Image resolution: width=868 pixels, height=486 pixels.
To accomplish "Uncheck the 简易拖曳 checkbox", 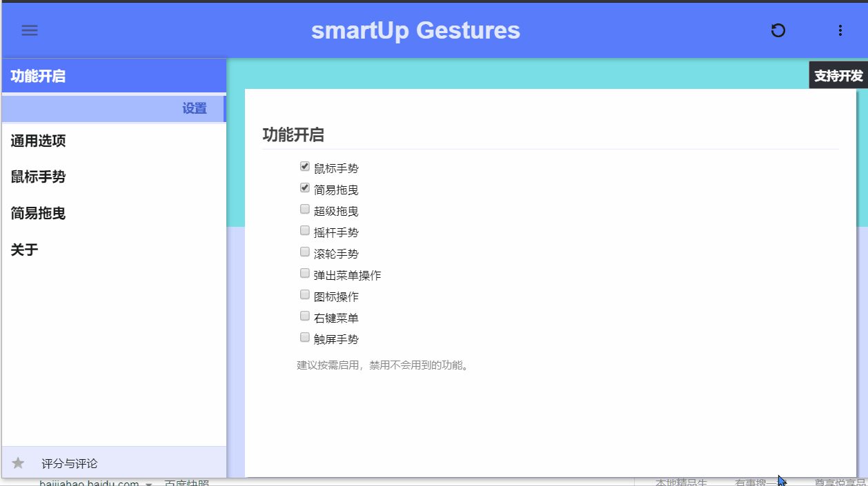I will coord(305,188).
